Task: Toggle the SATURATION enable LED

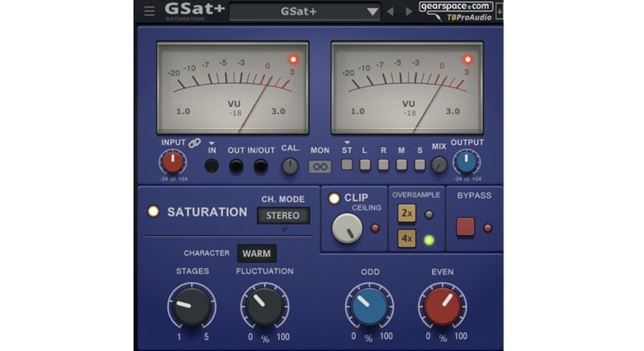Action: (x=153, y=212)
